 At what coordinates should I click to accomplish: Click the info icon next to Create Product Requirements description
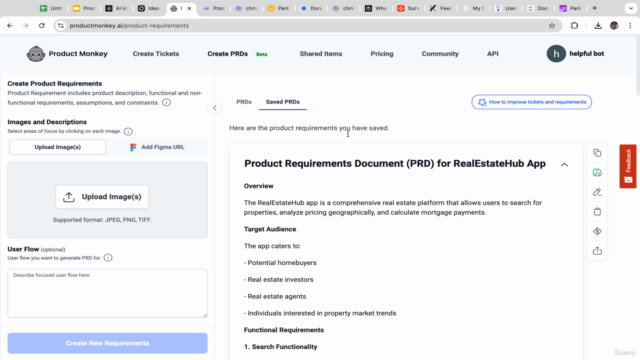pos(166,102)
